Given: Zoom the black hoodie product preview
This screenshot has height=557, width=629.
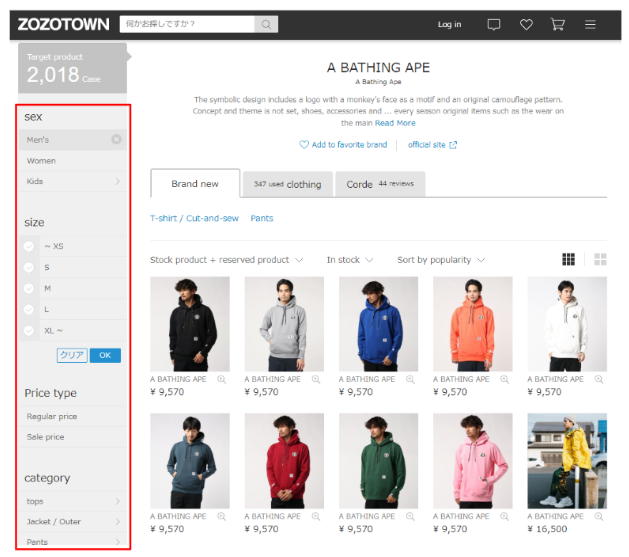Looking at the screenshot, I should 221,379.
